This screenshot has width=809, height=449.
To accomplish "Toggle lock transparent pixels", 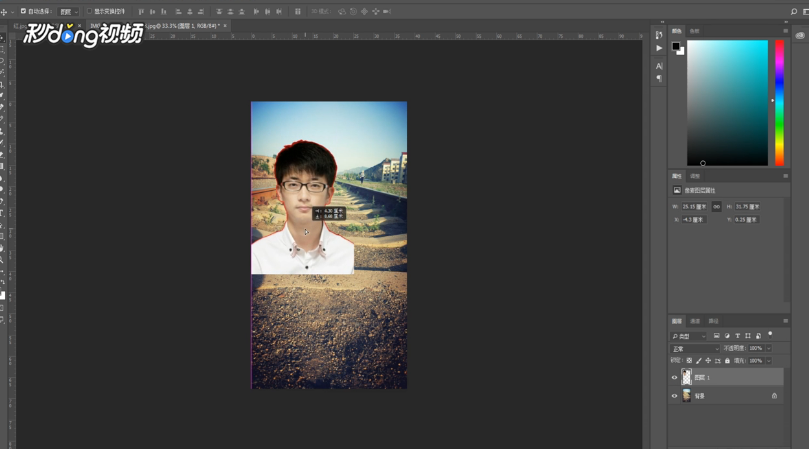I will click(x=689, y=361).
